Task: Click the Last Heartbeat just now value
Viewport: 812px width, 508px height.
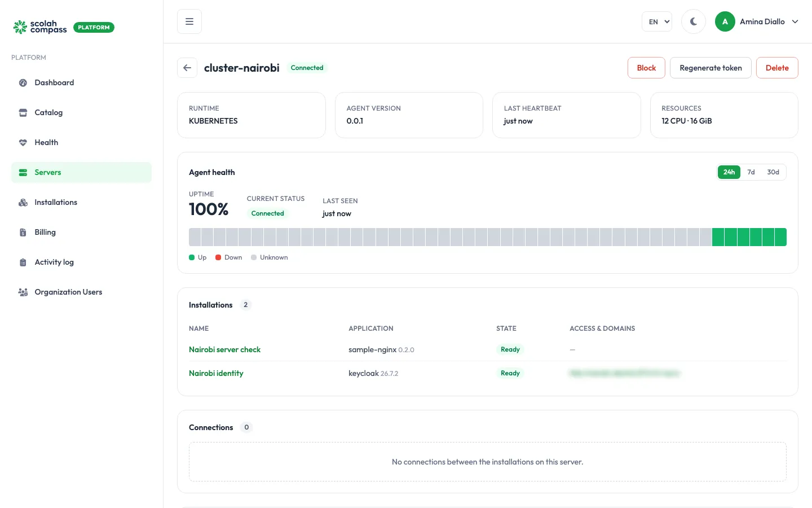Action: click(x=518, y=121)
